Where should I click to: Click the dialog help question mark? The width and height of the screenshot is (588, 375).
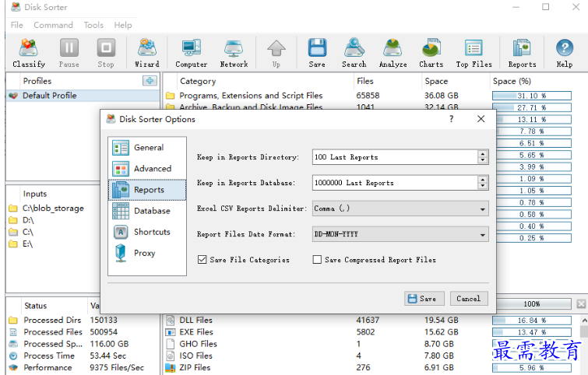[452, 119]
